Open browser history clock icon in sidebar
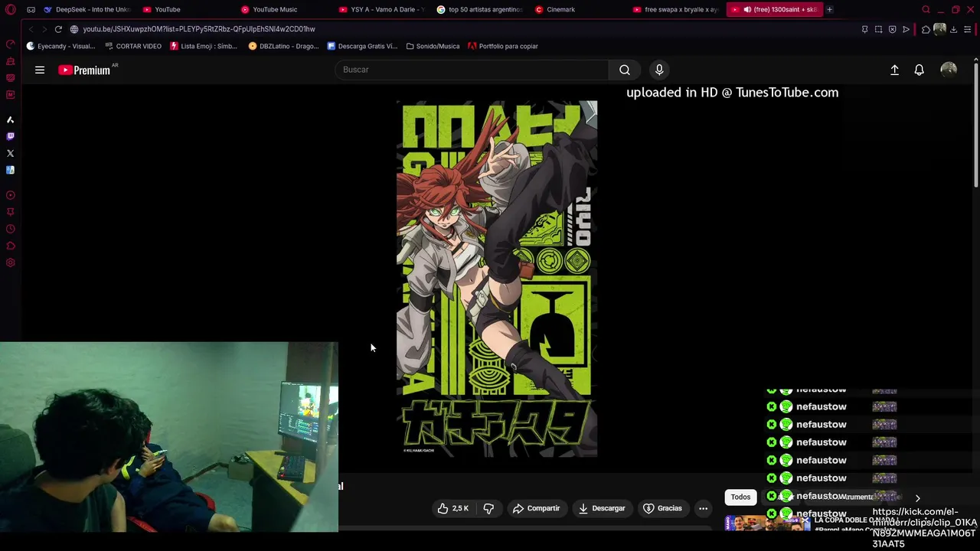 [x=10, y=229]
